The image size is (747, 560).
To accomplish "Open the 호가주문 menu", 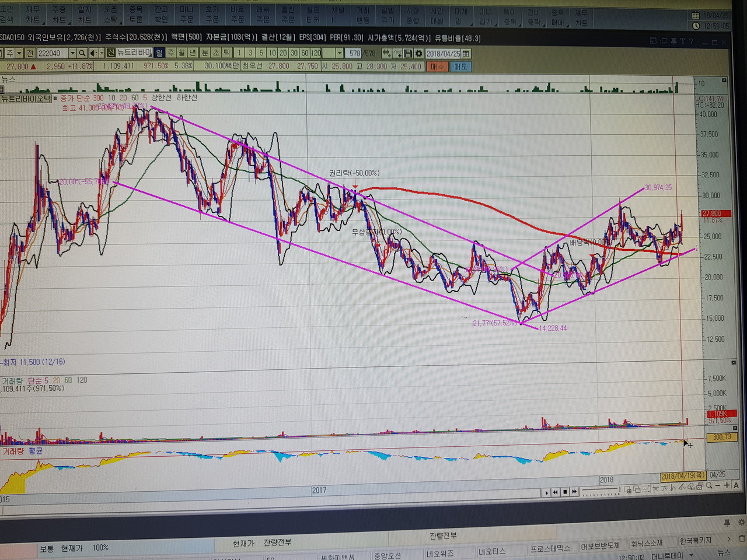I will (212, 15).
